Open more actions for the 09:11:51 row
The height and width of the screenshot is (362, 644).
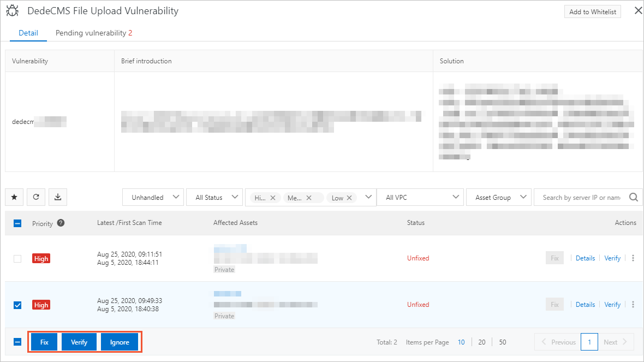pos(633,258)
